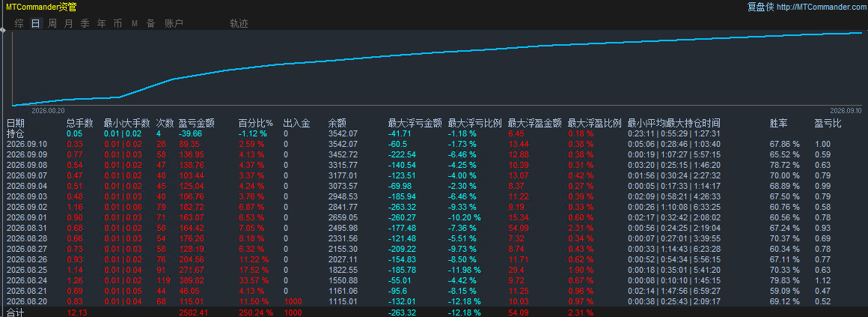Select the 2026.08.20 row date

point(26,301)
